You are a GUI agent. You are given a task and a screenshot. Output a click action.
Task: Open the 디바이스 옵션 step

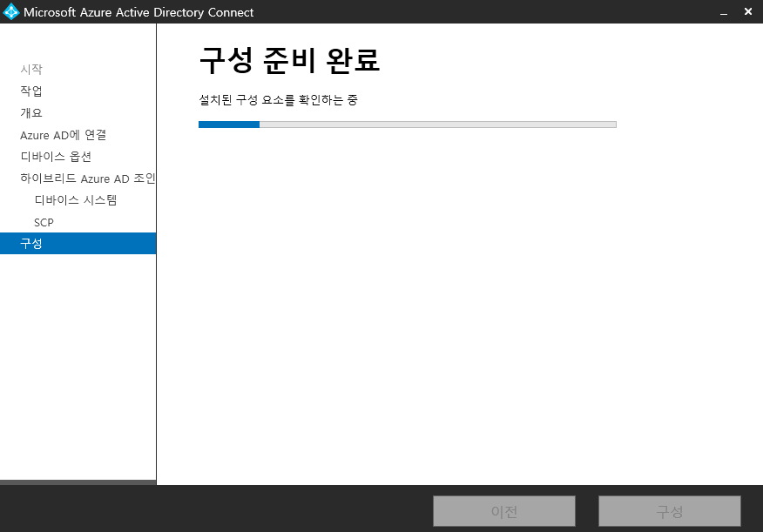pyautogui.click(x=56, y=157)
